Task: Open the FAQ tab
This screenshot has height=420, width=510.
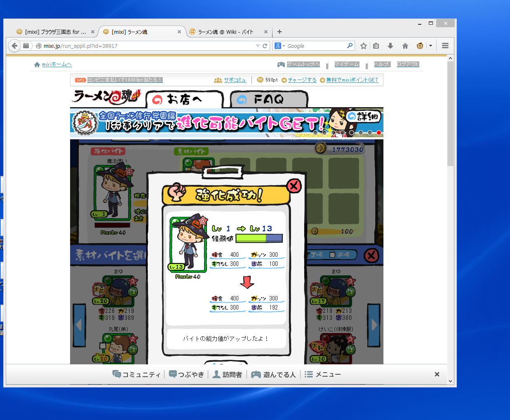Action: click(x=269, y=99)
